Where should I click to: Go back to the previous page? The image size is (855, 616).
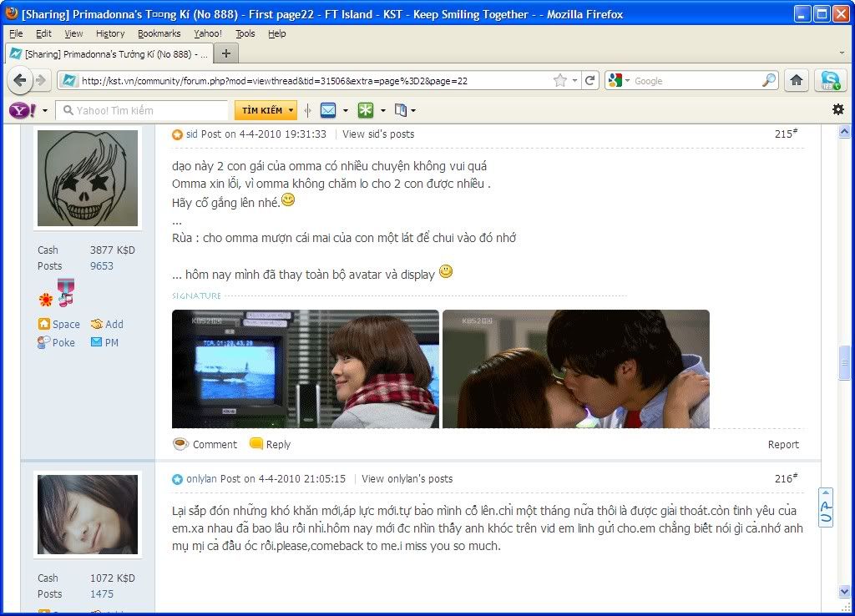tap(20, 81)
